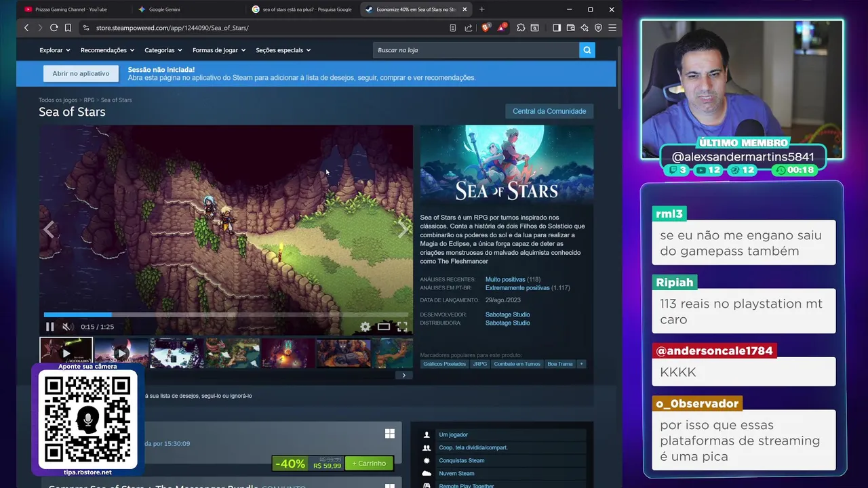Expand the Recomendações dropdown menu

tap(107, 50)
